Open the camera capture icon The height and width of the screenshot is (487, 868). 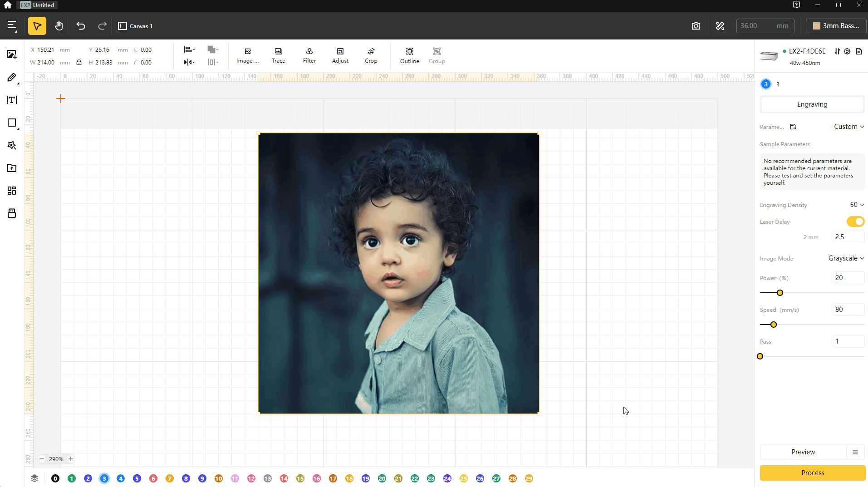click(x=696, y=26)
